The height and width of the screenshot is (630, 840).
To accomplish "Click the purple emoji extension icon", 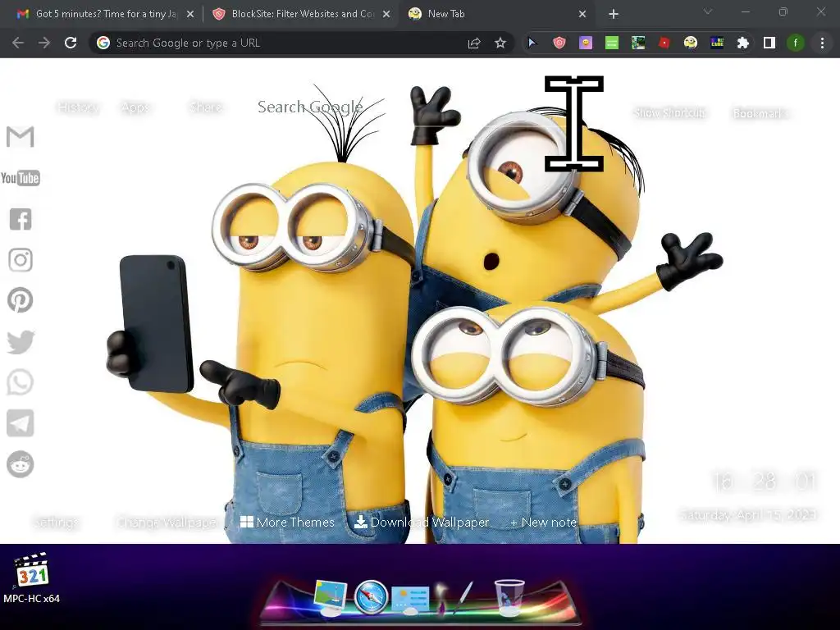I will pos(586,43).
